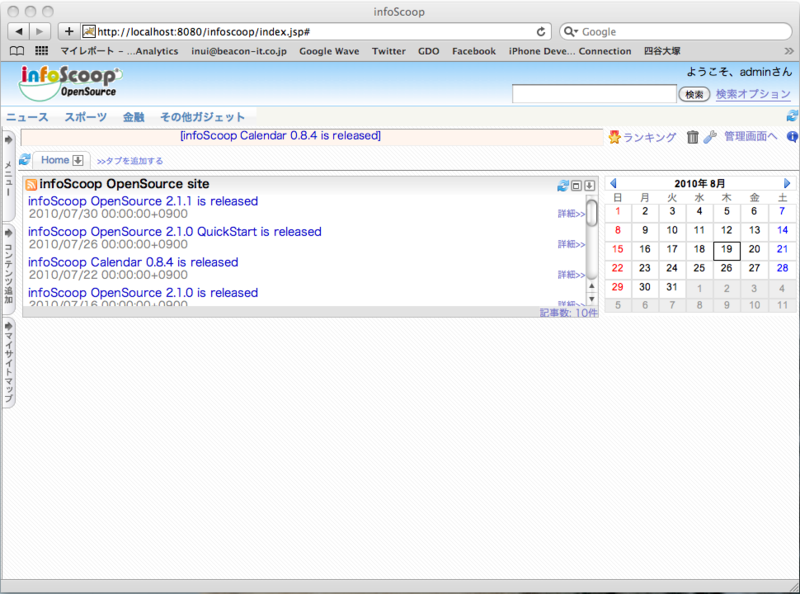Open the 四谷大塚 bookmark
The image size is (800, 594).
(x=662, y=51)
